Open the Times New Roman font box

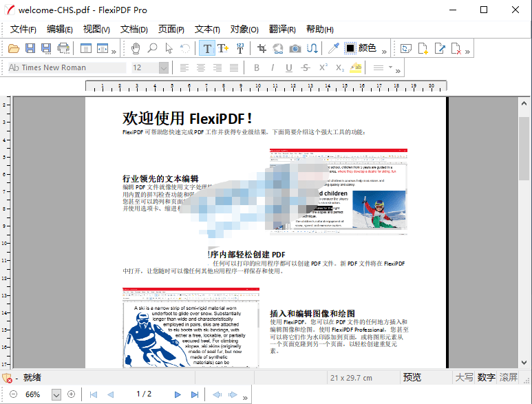(x=67, y=68)
